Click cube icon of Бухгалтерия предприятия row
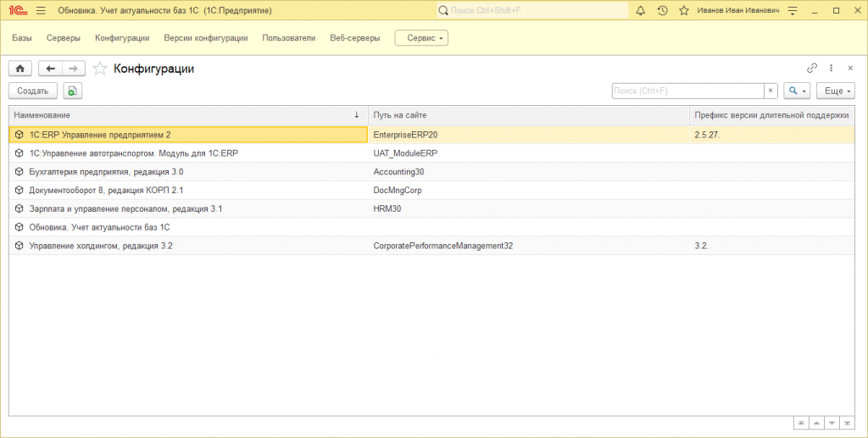This screenshot has height=438, width=868. [x=19, y=171]
